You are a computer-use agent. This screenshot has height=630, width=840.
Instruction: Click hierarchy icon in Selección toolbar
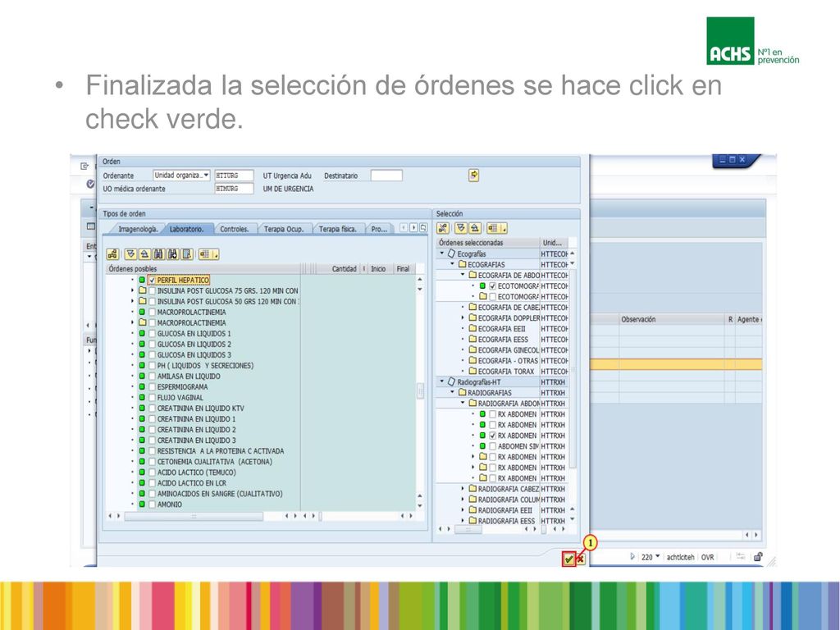pyautogui.click(x=442, y=228)
